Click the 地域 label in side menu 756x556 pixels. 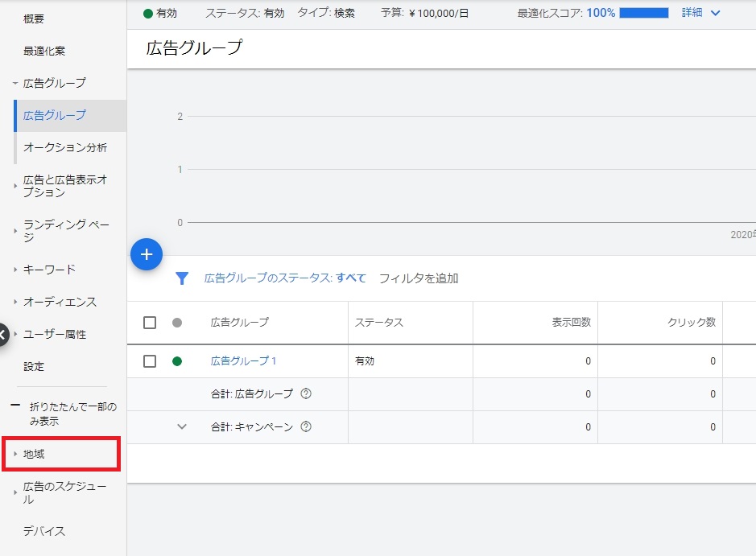pos(34,454)
